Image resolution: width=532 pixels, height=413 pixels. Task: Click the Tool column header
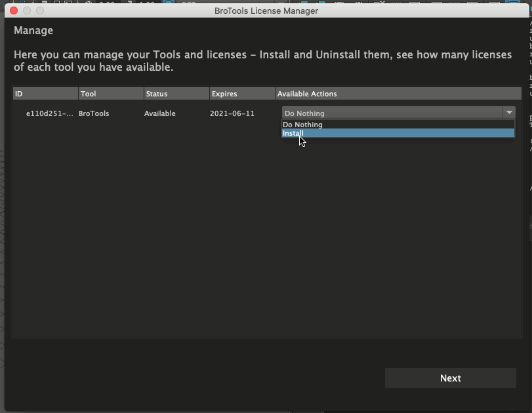111,94
